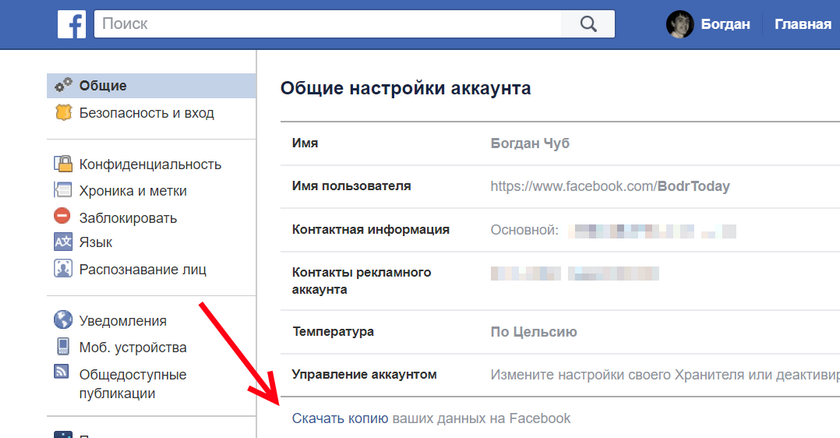Edit the Температура setting row

pos(560,332)
